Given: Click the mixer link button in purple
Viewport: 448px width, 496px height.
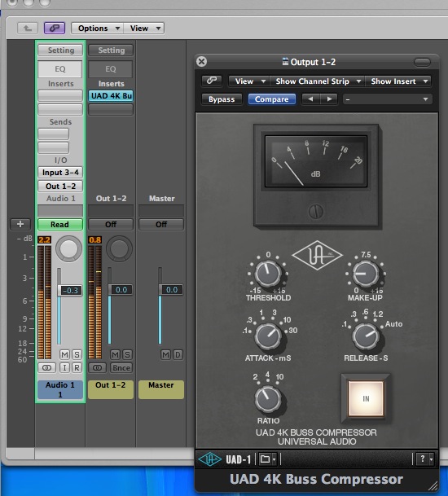Looking at the screenshot, I should tap(55, 29).
